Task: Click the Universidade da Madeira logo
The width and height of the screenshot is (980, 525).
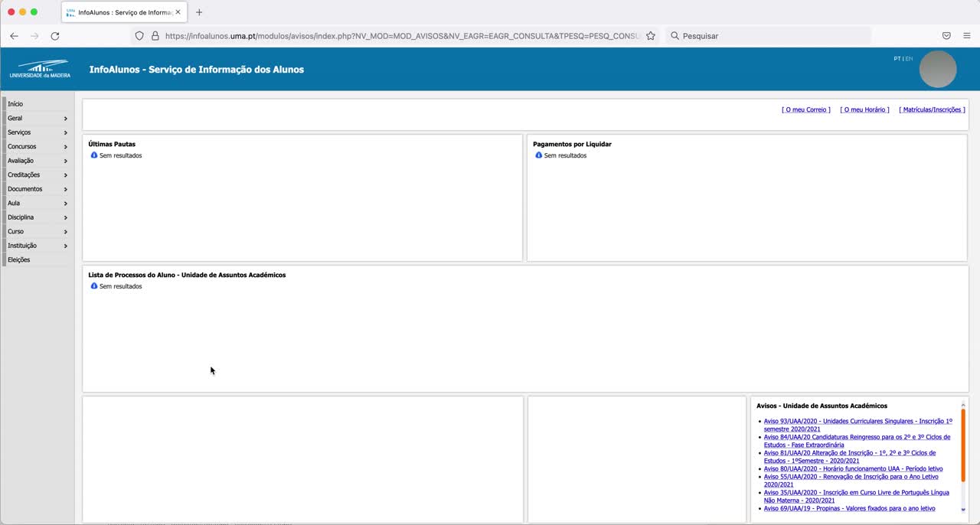Action: click(x=40, y=69)
